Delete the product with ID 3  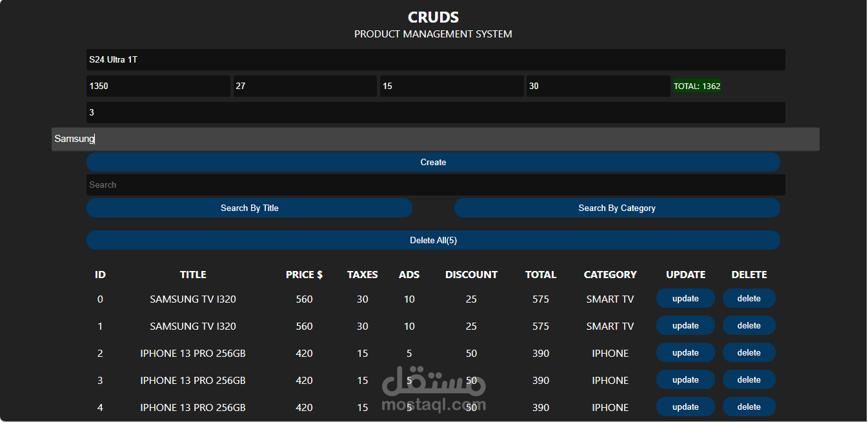point(749,379)
